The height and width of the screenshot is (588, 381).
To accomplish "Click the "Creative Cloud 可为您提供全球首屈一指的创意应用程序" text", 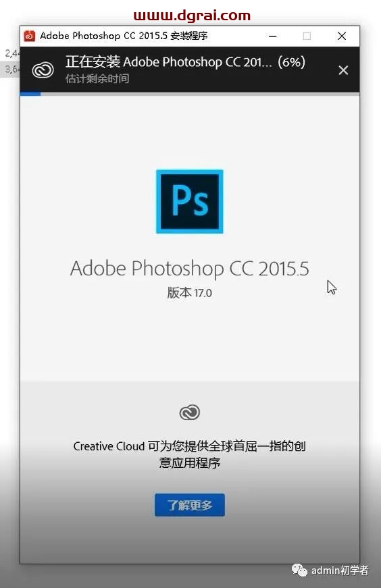I will [x=190, y=454].
